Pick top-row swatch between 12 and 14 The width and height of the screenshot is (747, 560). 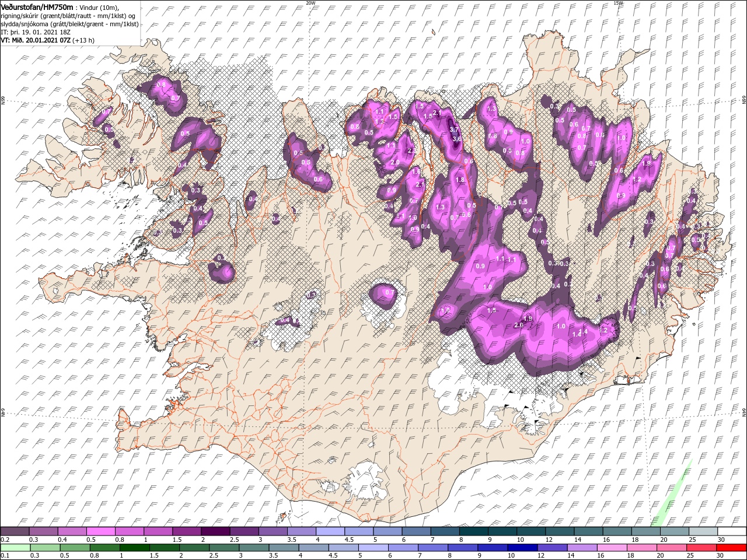559,531
